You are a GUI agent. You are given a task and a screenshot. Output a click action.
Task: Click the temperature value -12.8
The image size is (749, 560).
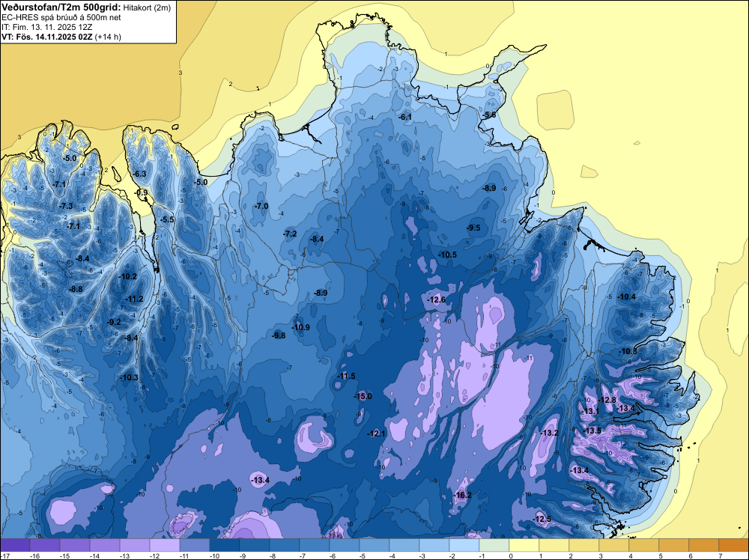(x=607, y=400)
